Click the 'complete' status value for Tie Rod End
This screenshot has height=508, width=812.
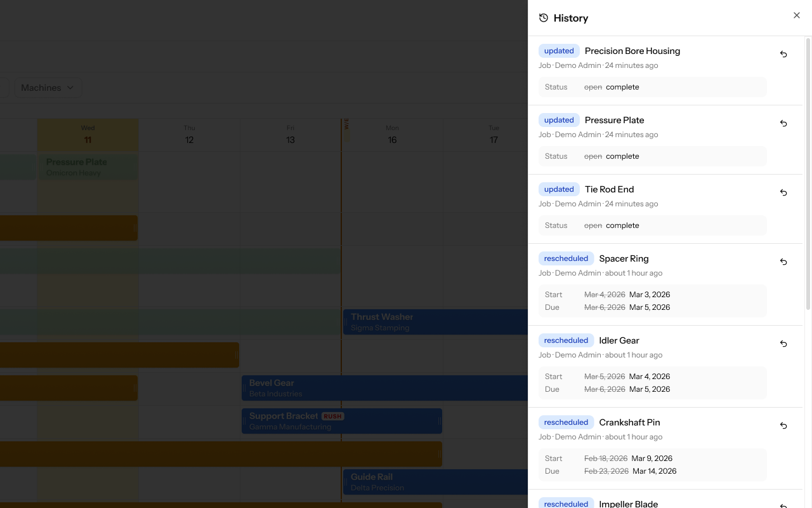coord(622,225)
